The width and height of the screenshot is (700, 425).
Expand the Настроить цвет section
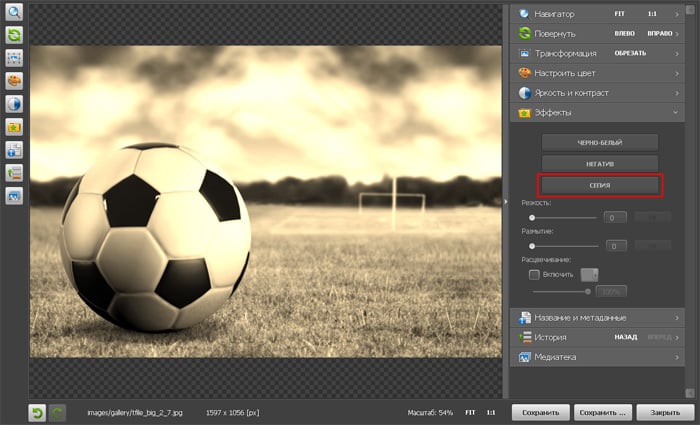600,73
